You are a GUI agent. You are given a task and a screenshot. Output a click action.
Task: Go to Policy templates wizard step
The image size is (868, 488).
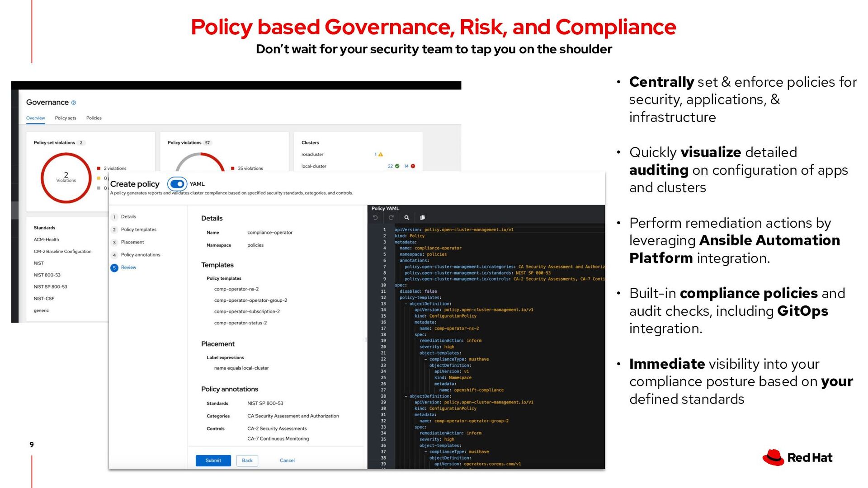(x=138, y=230)
